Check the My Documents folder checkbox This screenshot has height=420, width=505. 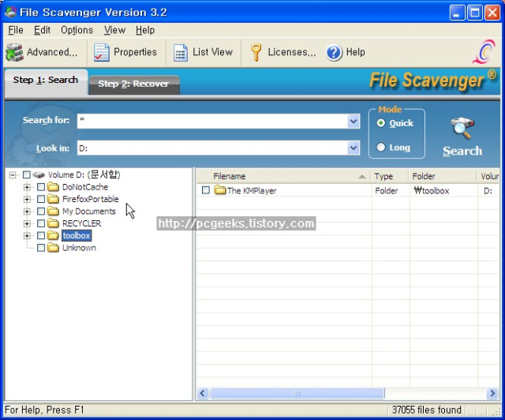41,211
